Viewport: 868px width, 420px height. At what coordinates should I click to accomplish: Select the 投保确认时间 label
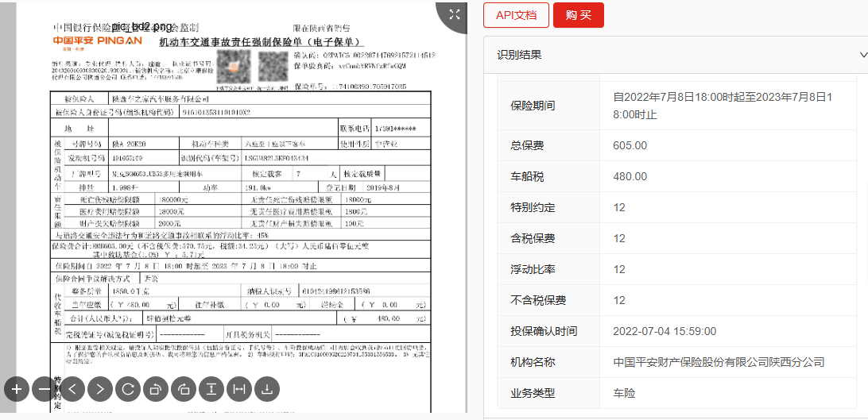(x=544, y=331)
